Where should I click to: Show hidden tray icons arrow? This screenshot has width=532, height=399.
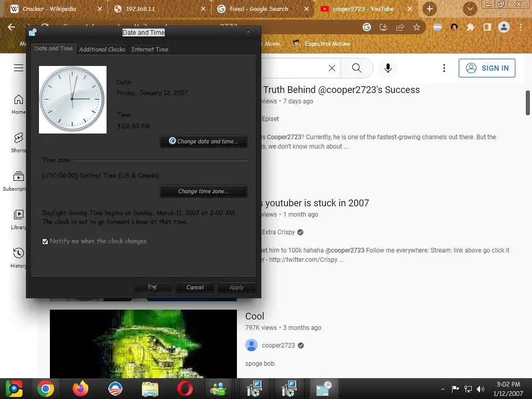(443, 389)
